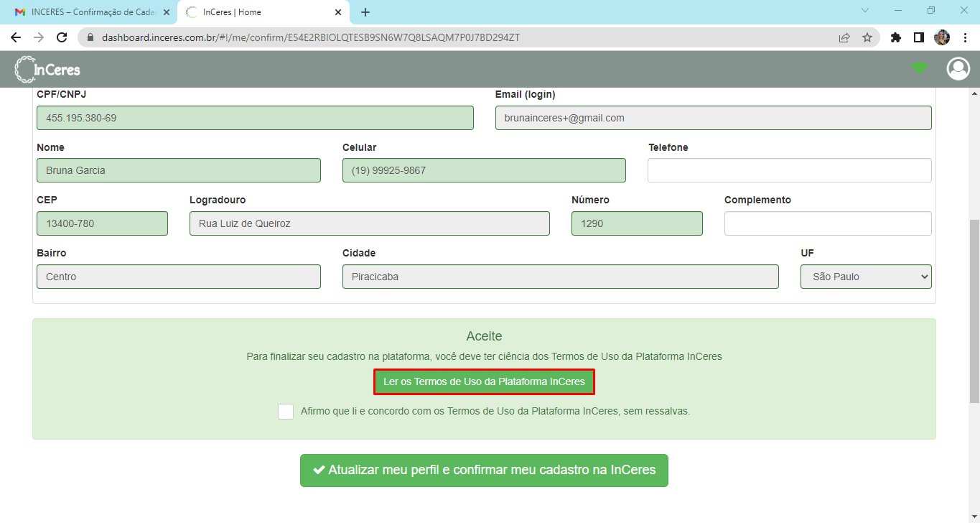Minimize the browser window

(897, 11)
